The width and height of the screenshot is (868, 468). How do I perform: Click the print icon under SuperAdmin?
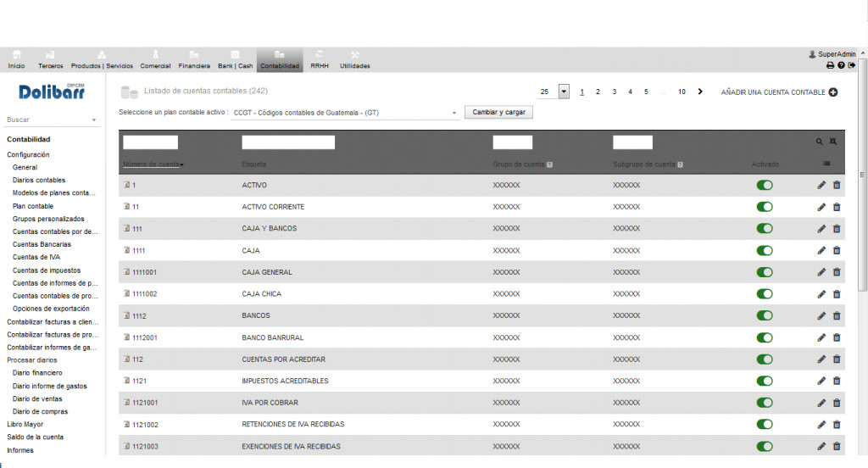pyautogui.click(x=830, y=65)
